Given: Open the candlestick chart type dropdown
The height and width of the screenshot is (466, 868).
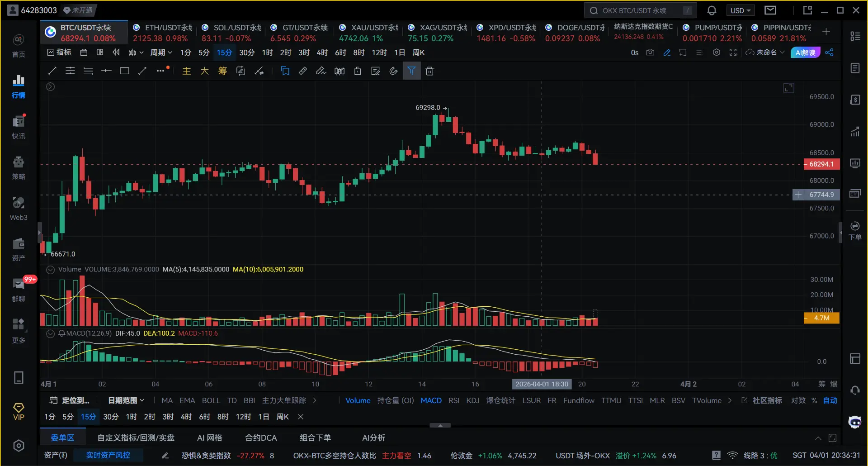Looking at the screenshot, I should pyautogui.click(x=136, y=52).
